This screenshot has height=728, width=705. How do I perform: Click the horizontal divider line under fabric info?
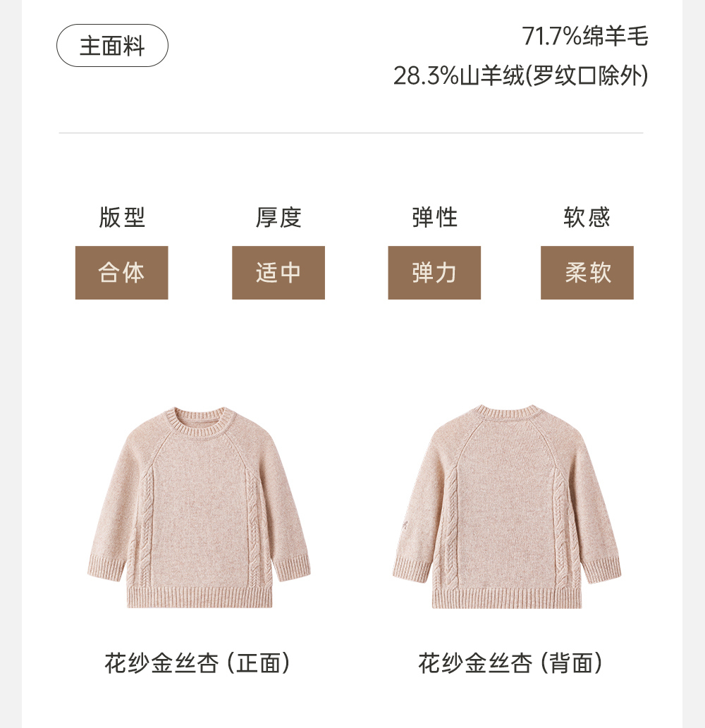coord(351,132)
